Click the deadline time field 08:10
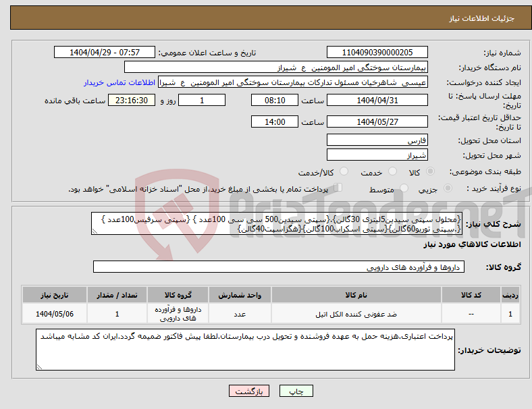Image resolution: width=532 pixels, height=409 pixels. click(x=275, y=100)
